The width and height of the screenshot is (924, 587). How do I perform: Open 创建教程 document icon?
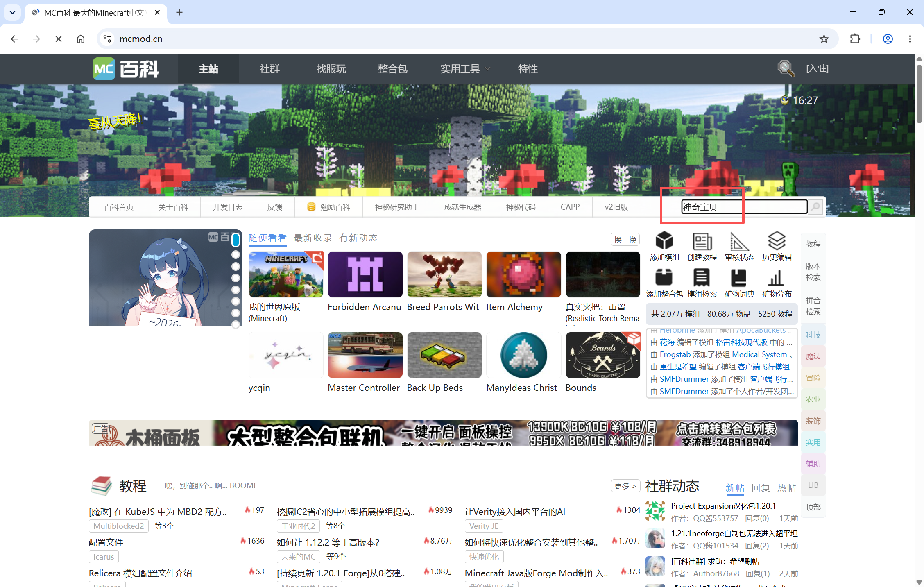[702, 241]
